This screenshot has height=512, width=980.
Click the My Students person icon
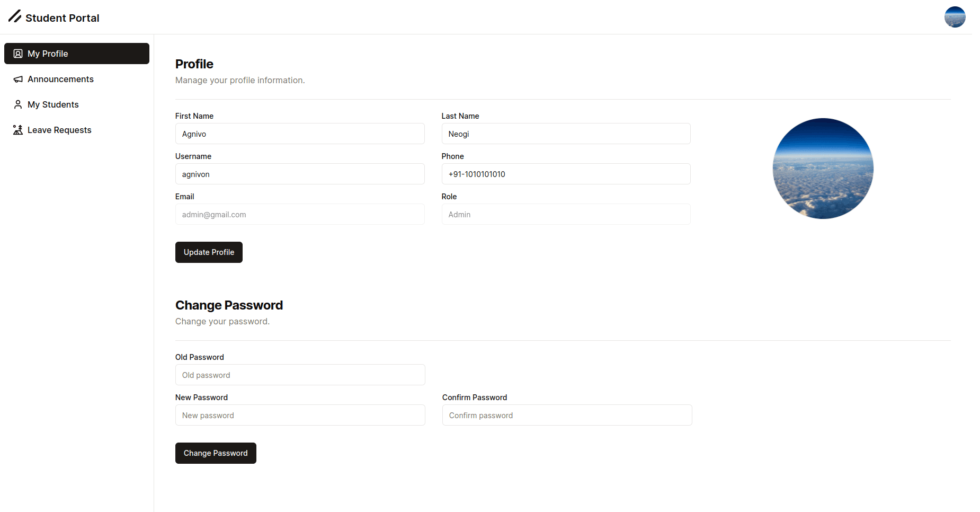click(18, 104)
